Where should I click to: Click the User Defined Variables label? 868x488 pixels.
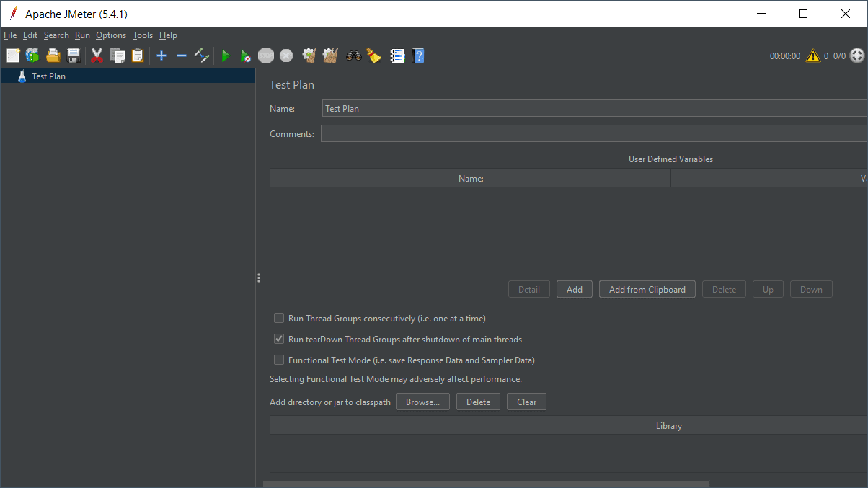tap(670, 159)
